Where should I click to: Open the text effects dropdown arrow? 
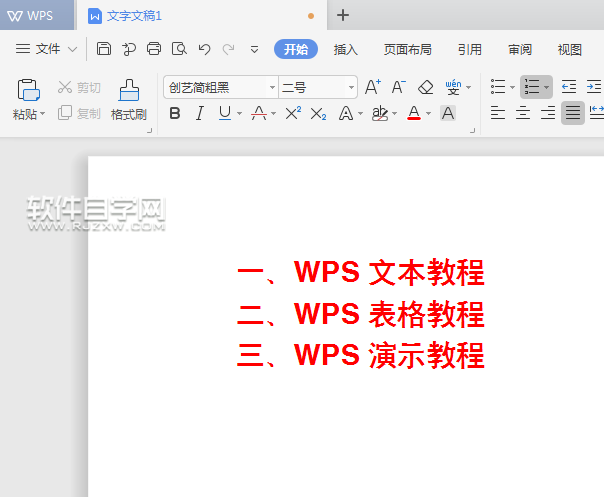pos(361,114)
